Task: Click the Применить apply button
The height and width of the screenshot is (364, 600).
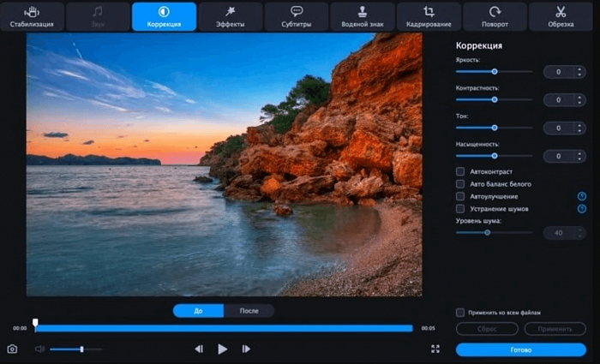Action: pos(555,329)
